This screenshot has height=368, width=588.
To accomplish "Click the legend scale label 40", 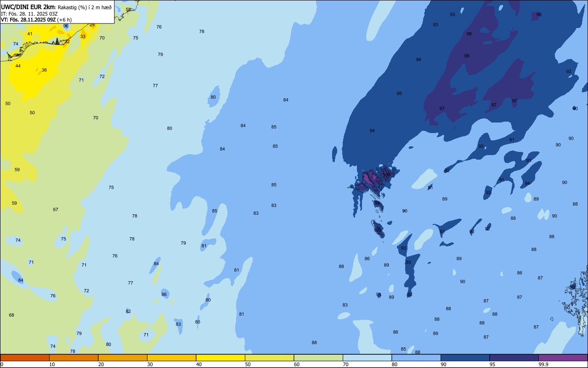I will (x=199, y=364).
